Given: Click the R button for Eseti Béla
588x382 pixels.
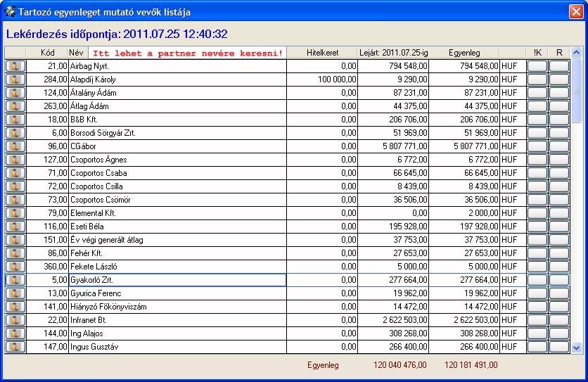Looking at the screenshot, I should coord(559,227).
